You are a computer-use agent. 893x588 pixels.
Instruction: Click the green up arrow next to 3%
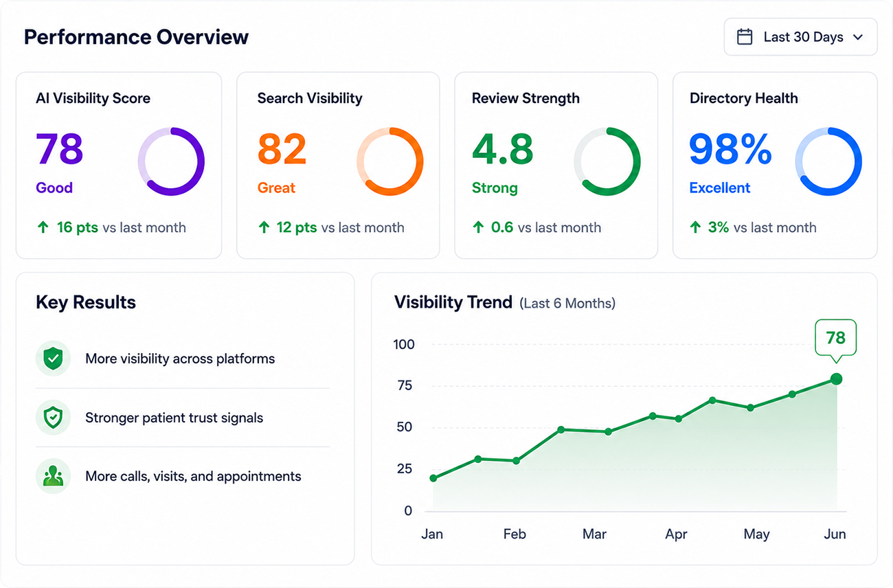pos(695,227)
